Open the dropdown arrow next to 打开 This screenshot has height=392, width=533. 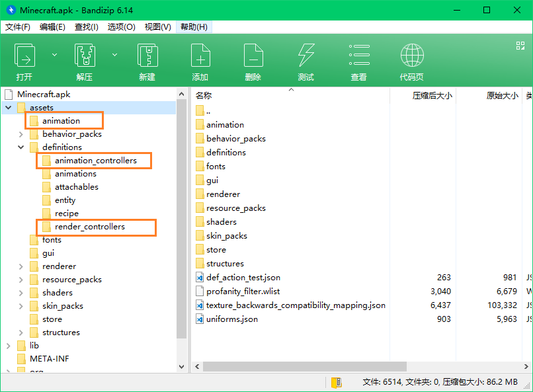54,55
